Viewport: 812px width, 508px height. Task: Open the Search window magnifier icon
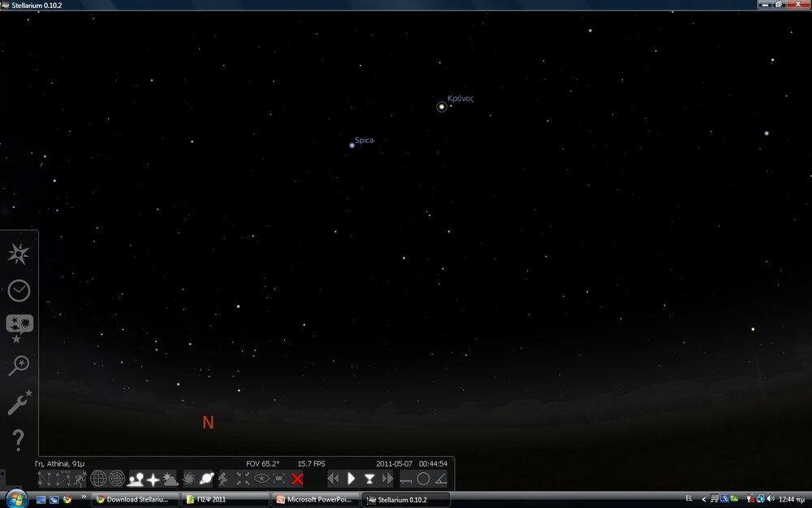pyautogui.click(x=18, y=366)
